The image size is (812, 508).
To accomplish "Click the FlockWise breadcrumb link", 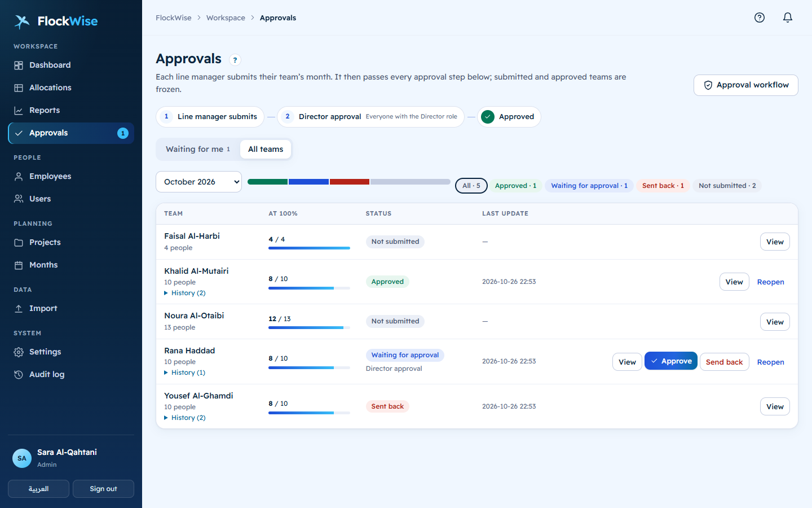I will tap(174, 18).
